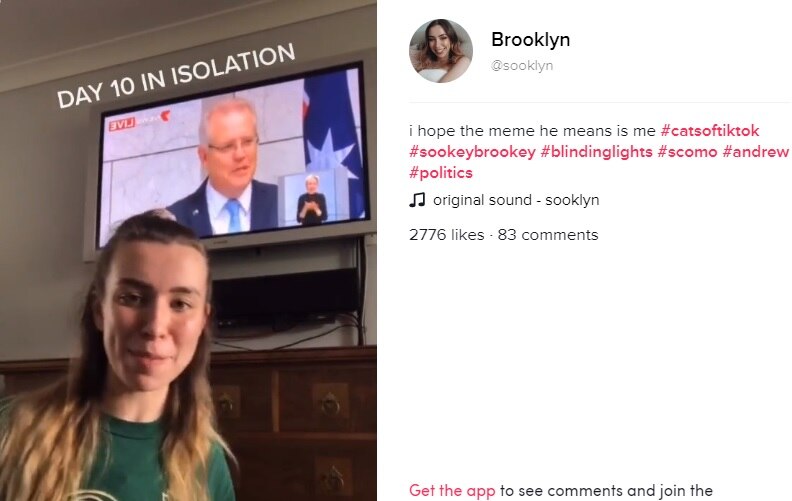792x501 pixels.
Task: Click the 2776 likes count
Action: tap(447, 235)
